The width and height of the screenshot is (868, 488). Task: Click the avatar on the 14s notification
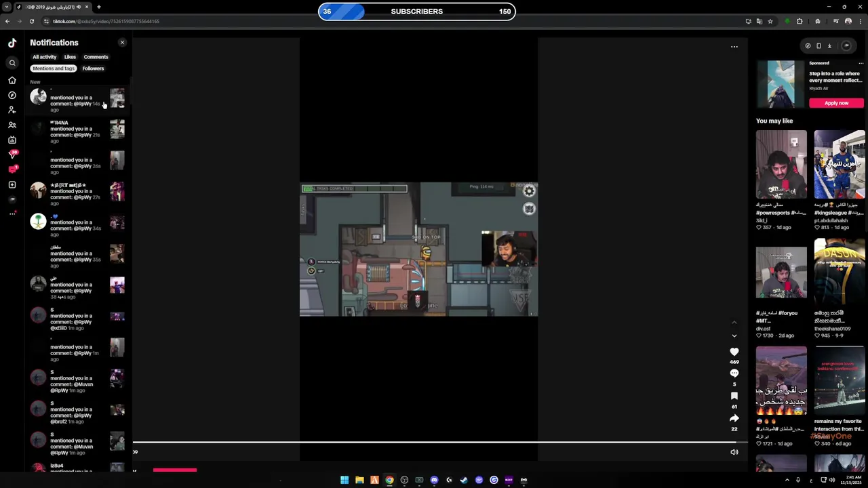38,97
